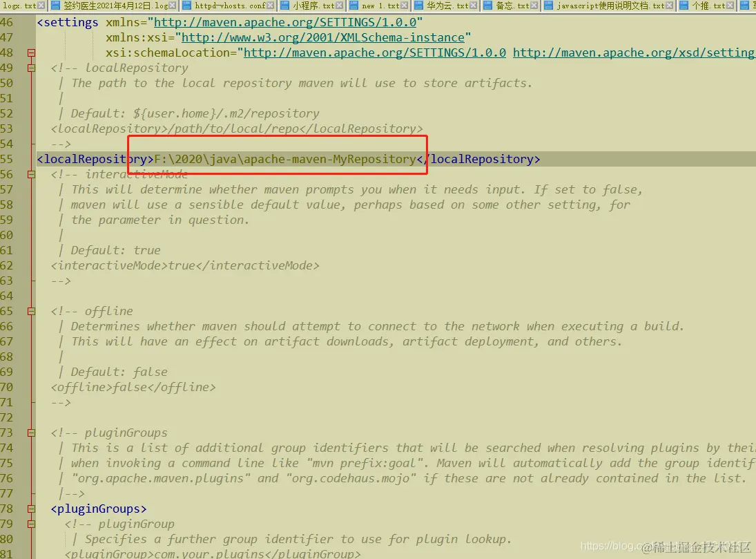The width and height of the screenshot is (756, 559).
Task: Click the commented /path/to/local/repo line
Action: point(237,129)
